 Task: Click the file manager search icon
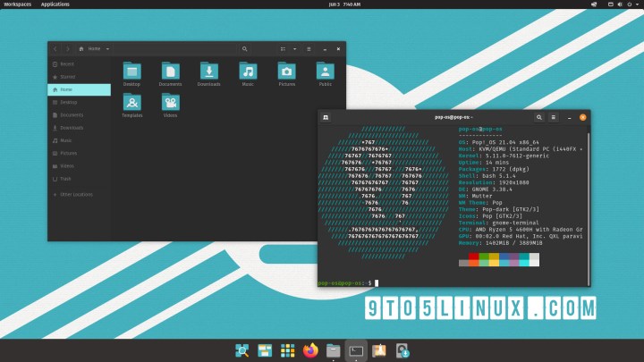(244, 49)
